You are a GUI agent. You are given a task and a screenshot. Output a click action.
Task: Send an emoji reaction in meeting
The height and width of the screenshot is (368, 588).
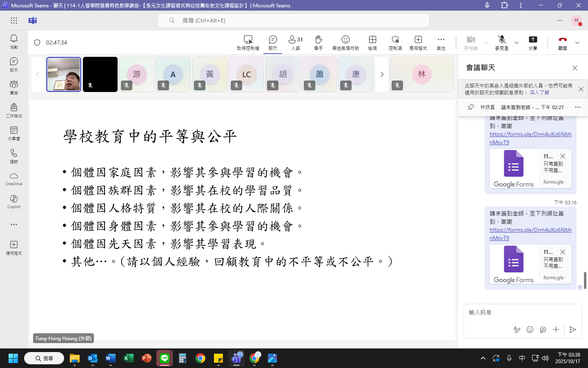pyautogui.click(x=345, y=42)
